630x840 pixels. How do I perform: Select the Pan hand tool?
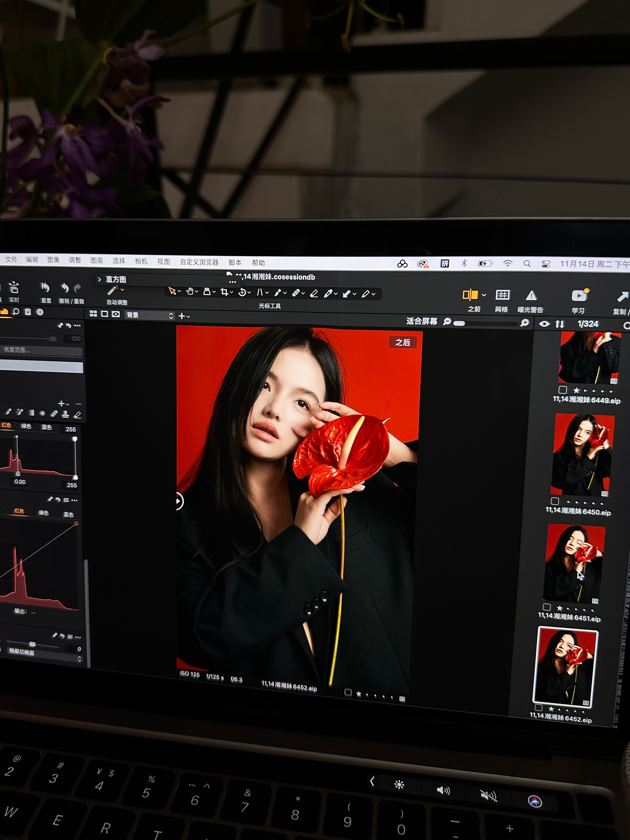[190, 291]
